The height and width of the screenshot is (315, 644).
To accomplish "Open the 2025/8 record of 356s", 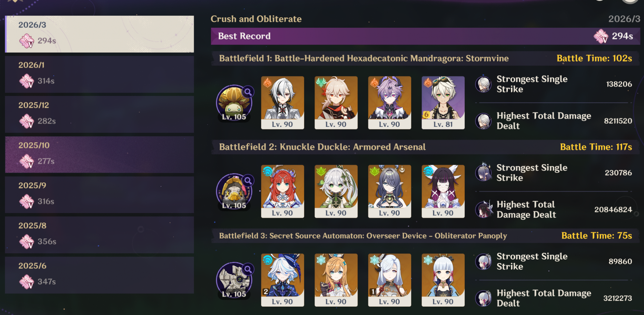I will (x=99, y=235).
